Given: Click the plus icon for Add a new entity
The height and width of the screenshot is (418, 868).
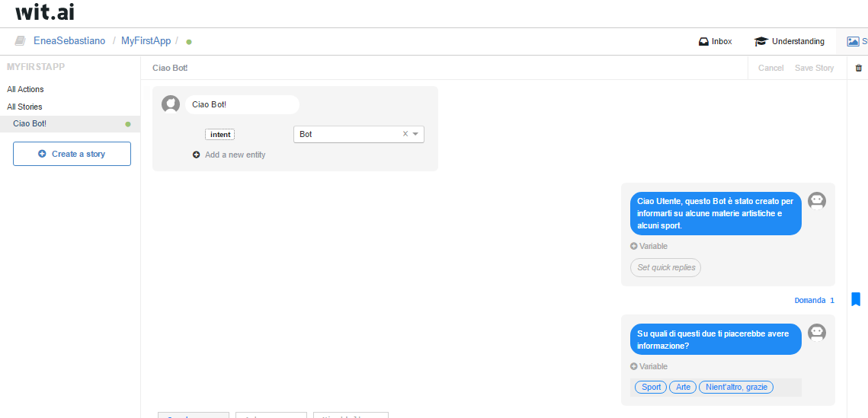Looking at the screenshot, I should coord(197,155).
